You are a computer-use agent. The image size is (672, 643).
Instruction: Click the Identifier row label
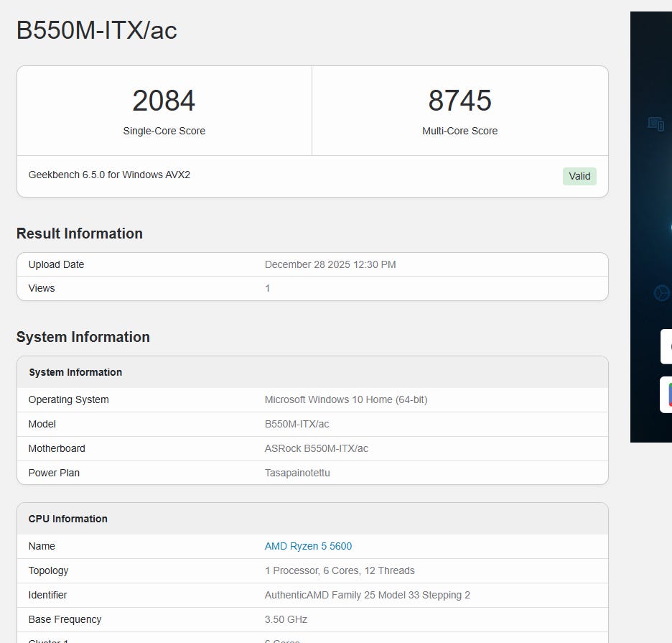point(47,595)
